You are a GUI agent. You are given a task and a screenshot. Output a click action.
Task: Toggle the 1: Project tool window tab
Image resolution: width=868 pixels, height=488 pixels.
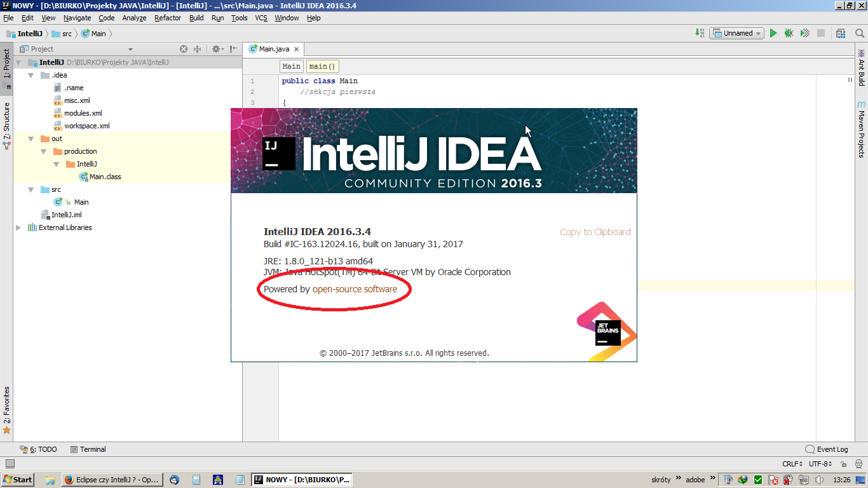(6, 67)
